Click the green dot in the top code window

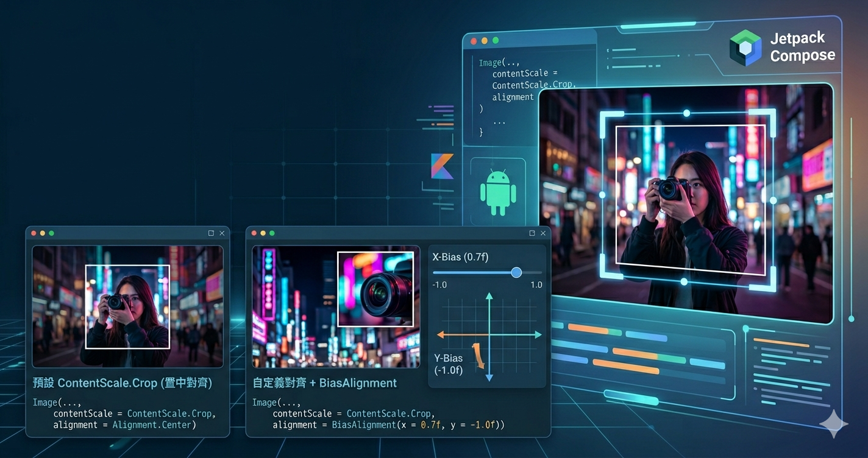coord(496,41)
